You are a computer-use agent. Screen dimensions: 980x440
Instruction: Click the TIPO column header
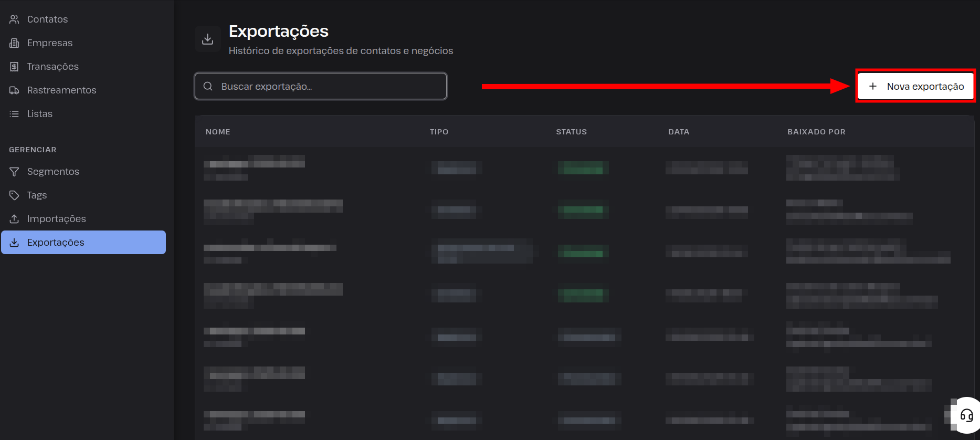[439, 132]
